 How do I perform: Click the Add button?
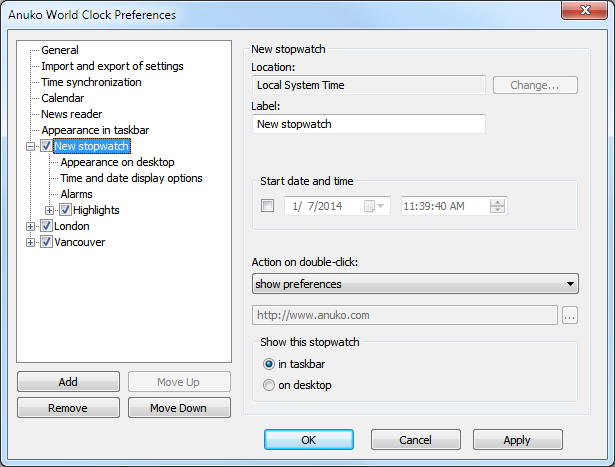click(68, 382)
